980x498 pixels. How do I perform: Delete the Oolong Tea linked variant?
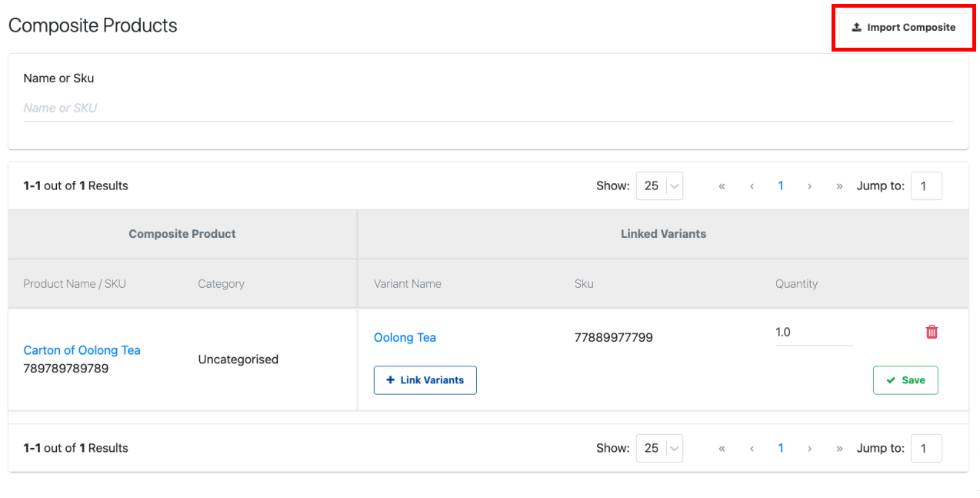[x=932, y=332]
